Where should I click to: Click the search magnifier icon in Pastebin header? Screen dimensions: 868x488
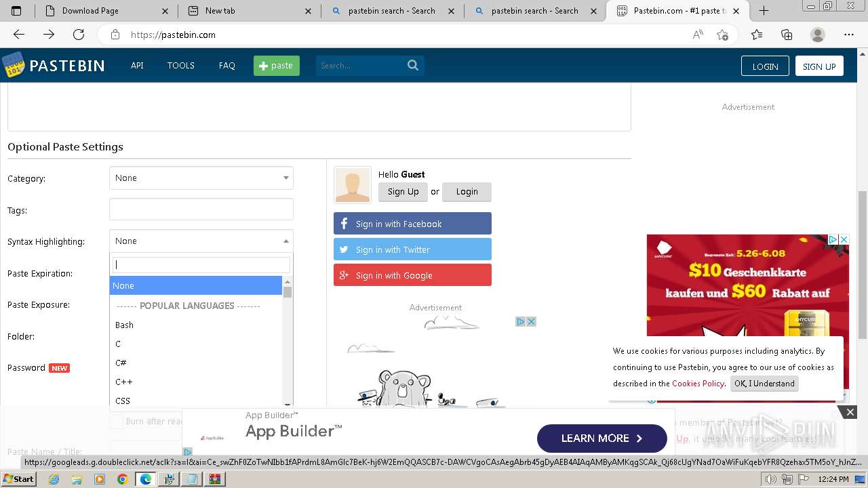(x=413, y=65)
